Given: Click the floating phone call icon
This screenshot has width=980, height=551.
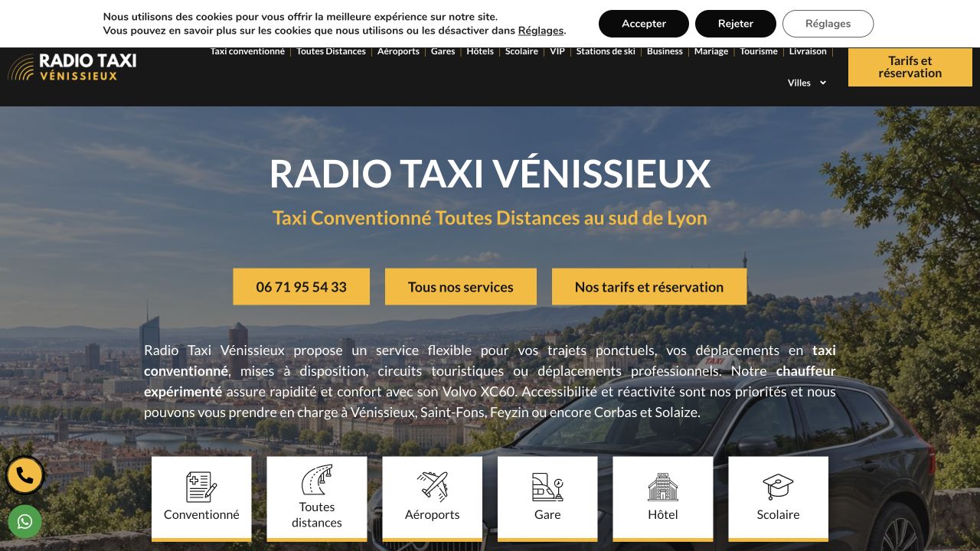Looking at the screenshot, I should (x=24, y=475).
